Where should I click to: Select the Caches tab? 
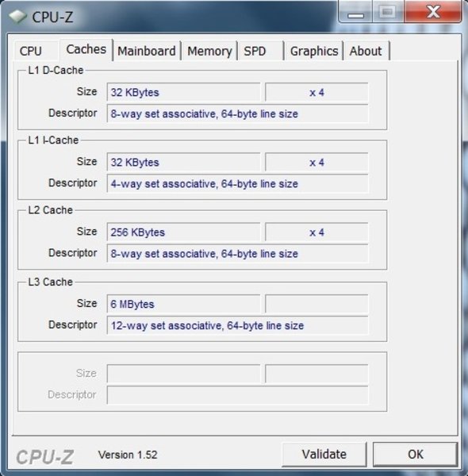pos(86,49)
